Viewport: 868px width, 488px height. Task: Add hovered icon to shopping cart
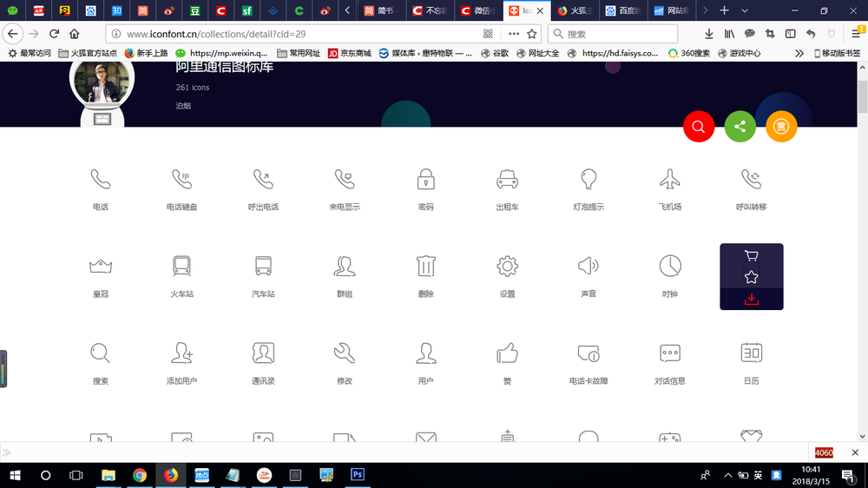pyautogui.click(x=752, y=256)
